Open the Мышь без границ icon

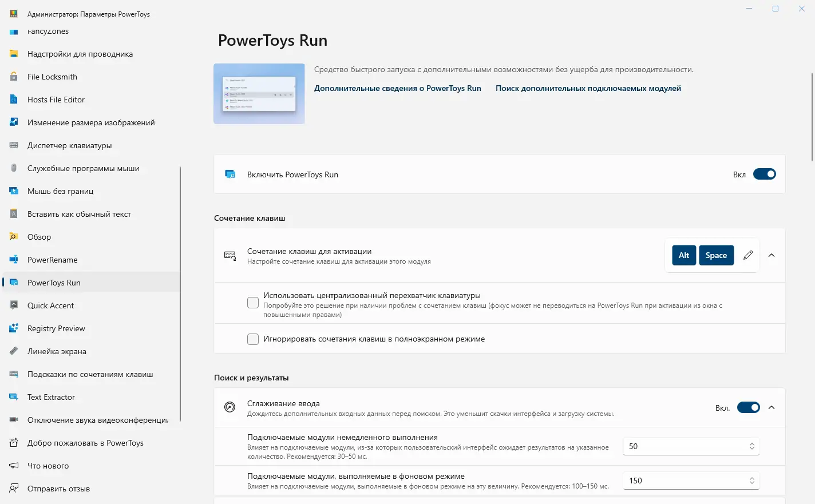(14, 191)
